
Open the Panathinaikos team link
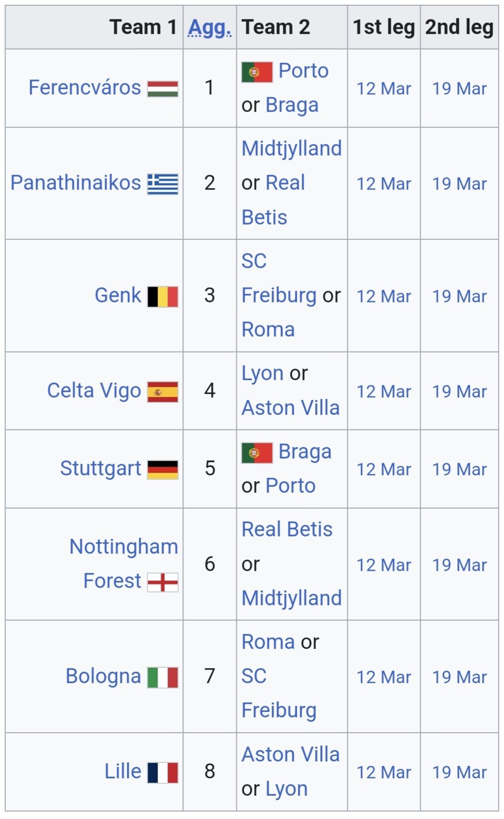tap(76, 183)
